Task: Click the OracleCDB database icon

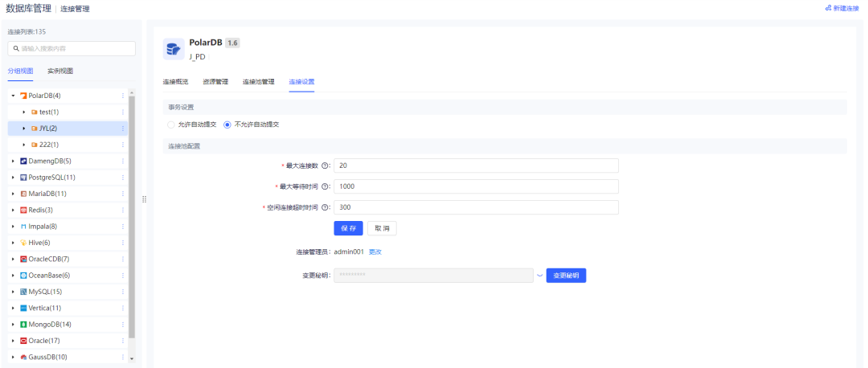Action: [23, 259]
